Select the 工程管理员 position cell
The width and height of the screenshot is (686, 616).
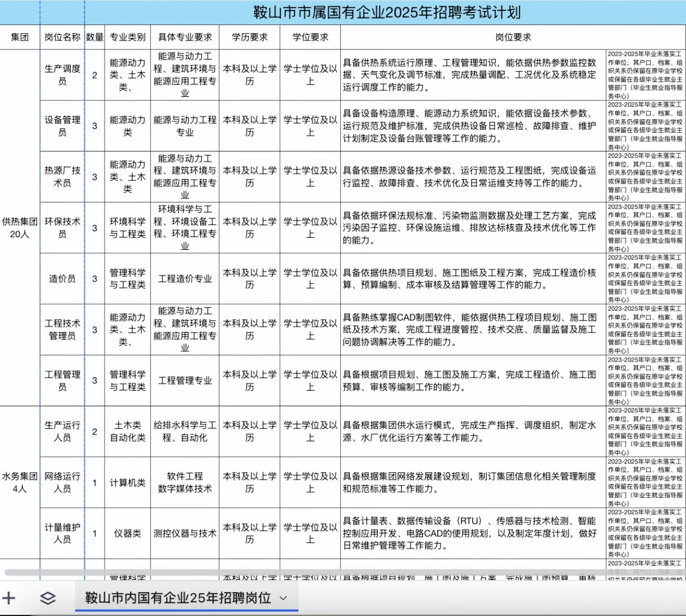(63, 380)
